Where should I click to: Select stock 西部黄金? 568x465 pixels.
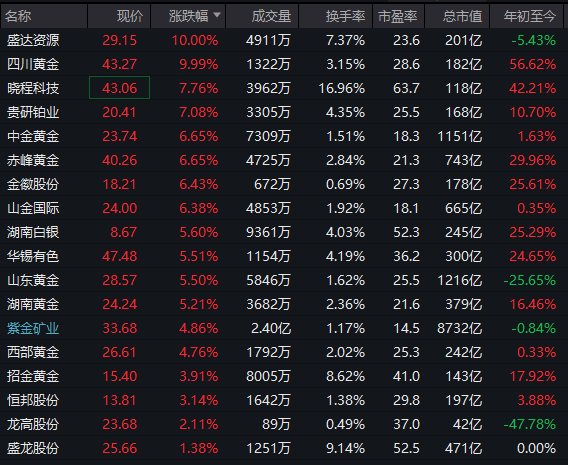coord(33,352)
